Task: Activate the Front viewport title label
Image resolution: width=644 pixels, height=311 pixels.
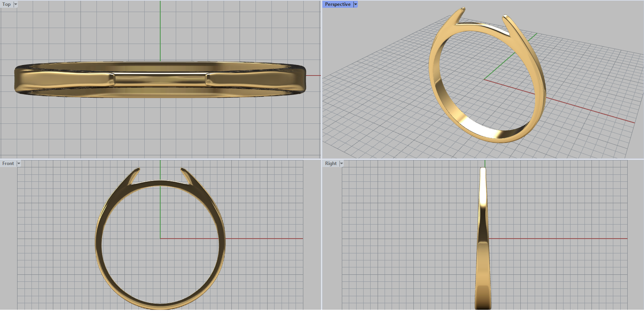Action: pyautogui.click(x=8, y=164)
